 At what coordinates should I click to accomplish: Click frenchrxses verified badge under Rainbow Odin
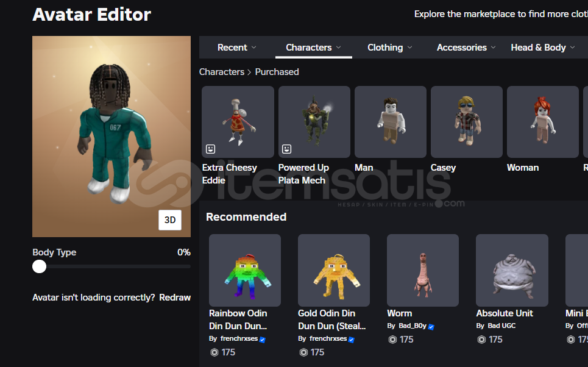click(263, 340)
